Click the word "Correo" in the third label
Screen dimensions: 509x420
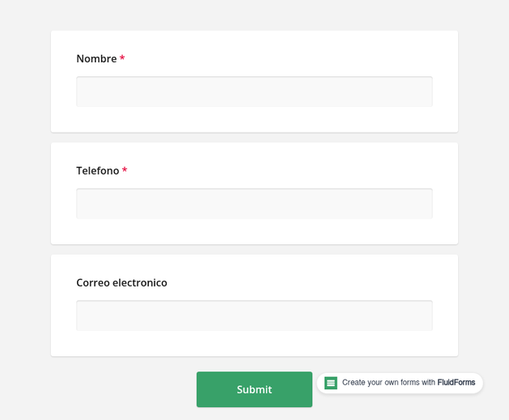pos(93,282)
